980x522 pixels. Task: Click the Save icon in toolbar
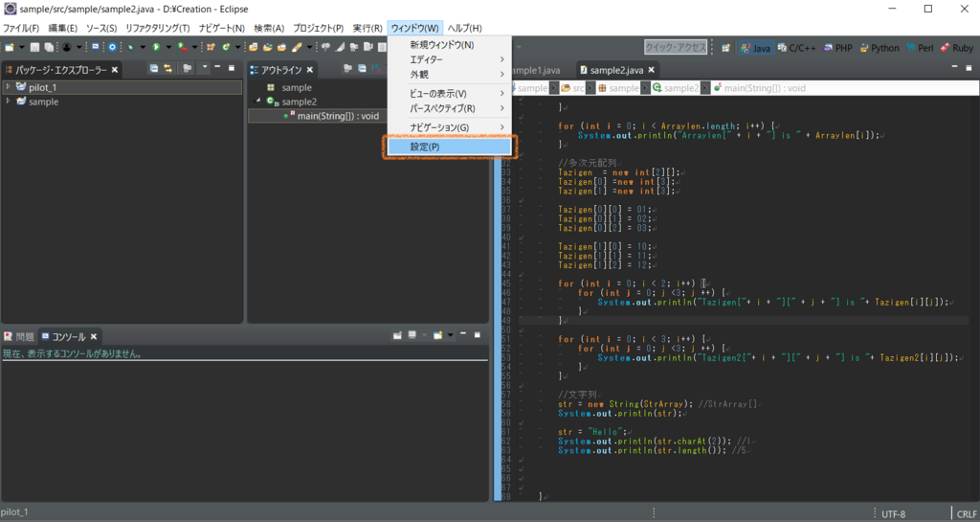34,47
